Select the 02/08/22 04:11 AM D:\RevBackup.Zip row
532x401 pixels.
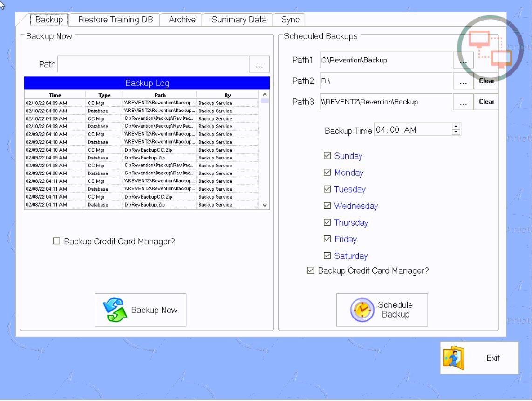point(141,204)
